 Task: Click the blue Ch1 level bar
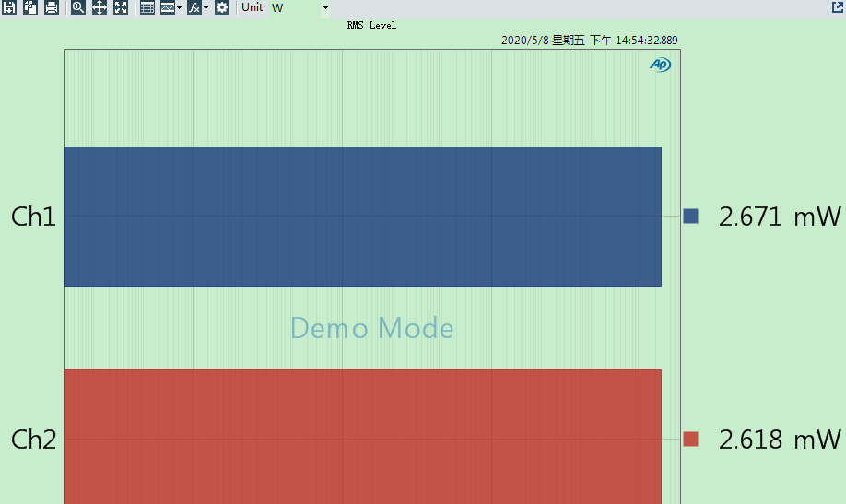tap(362, 217)
